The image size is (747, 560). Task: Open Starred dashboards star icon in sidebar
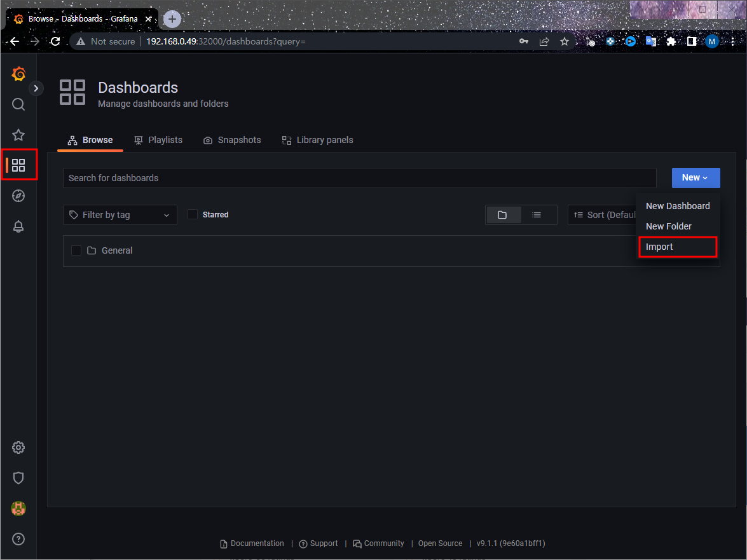point(18,135)
